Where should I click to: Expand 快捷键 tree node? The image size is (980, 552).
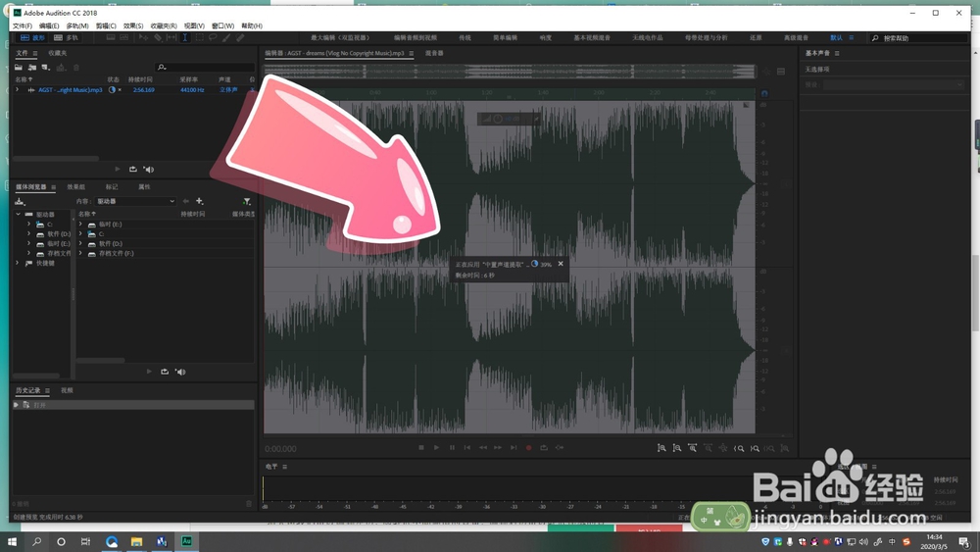[18, 263]
